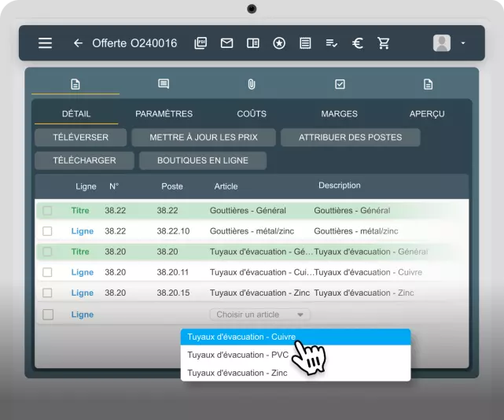This screenshot has width=504, height=420.
Task: Click 'Ligne' label in 38.20.11 row
Action: pos(83,272)
